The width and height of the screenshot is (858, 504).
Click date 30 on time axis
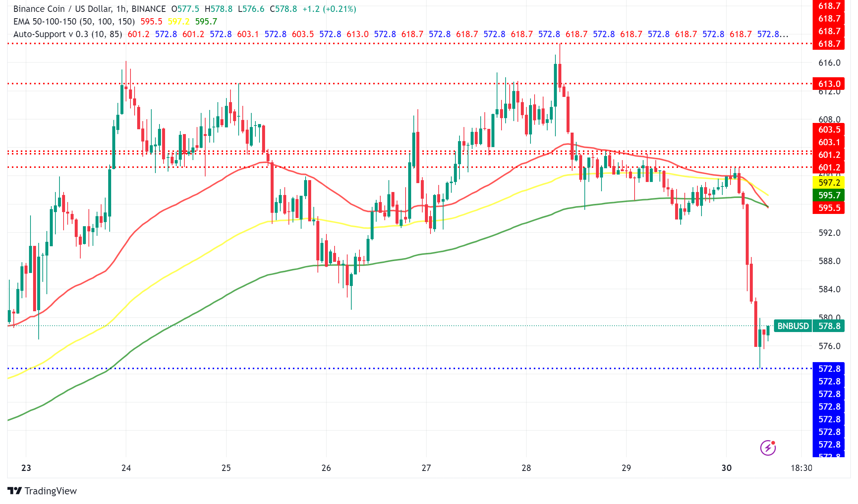pos(726,468)
